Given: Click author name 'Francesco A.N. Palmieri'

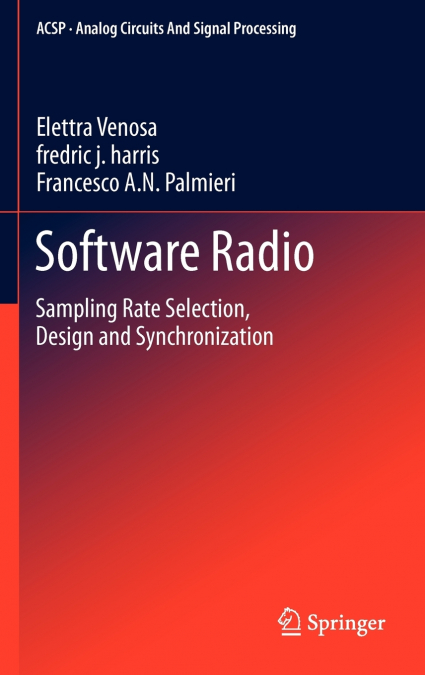Looking at the screenshot, I should point(136,183).
